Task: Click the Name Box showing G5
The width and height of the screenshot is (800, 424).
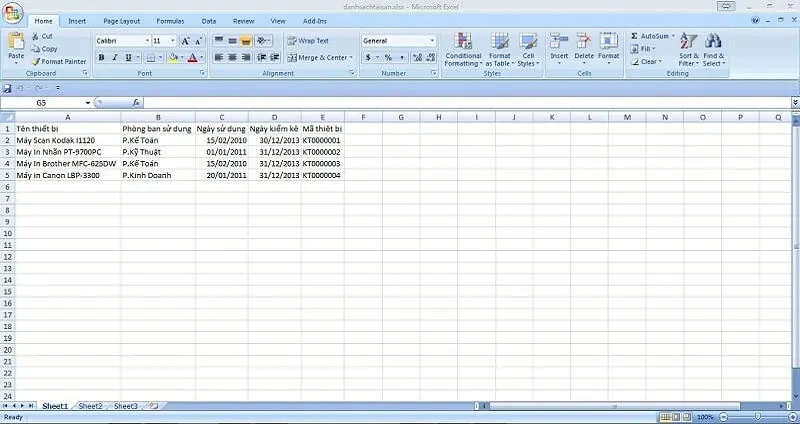Action: [x=42, y=103]
